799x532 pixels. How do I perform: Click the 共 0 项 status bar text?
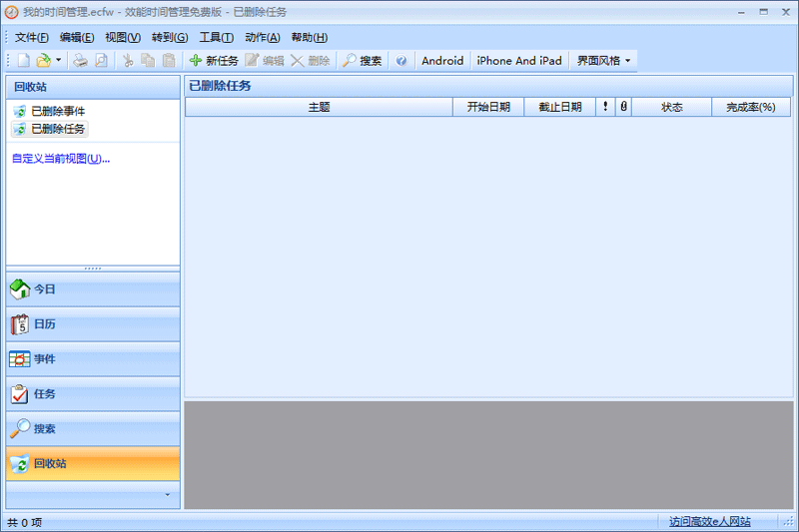pos(24,522)
